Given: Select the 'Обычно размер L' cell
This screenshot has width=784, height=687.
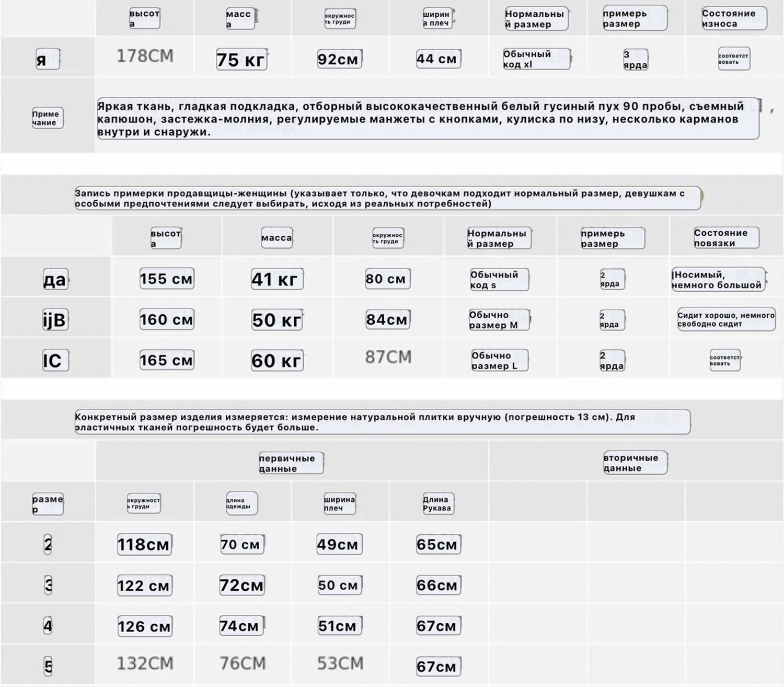Looking at the screenshot, I should (x=499, y=361).
